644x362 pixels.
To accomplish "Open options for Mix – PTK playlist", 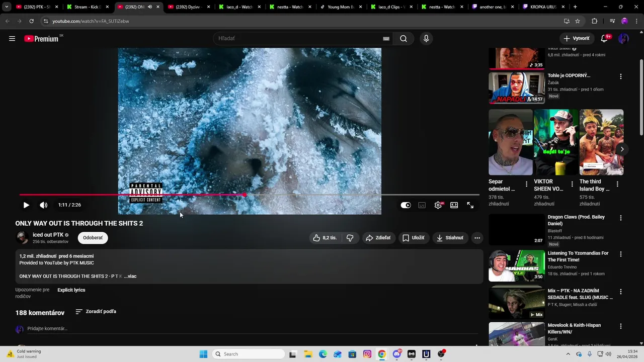I will 620,292.
